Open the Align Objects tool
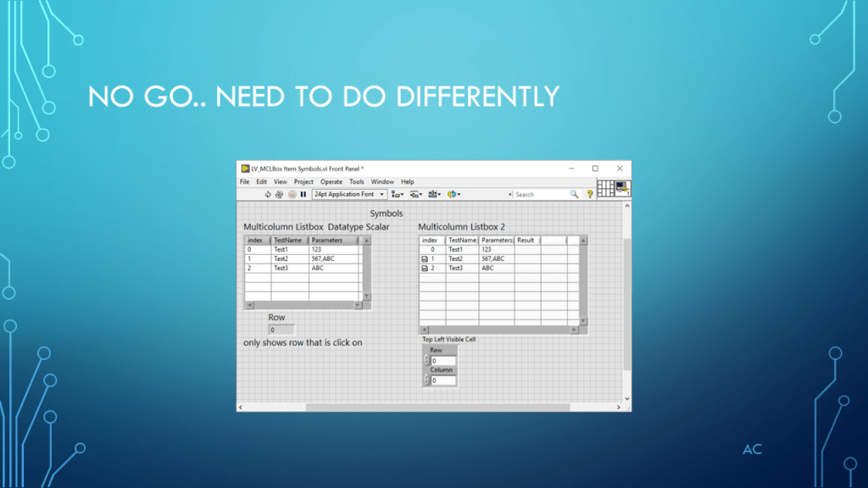Viewport: 868px width, 488px height. tap(396, 194)
